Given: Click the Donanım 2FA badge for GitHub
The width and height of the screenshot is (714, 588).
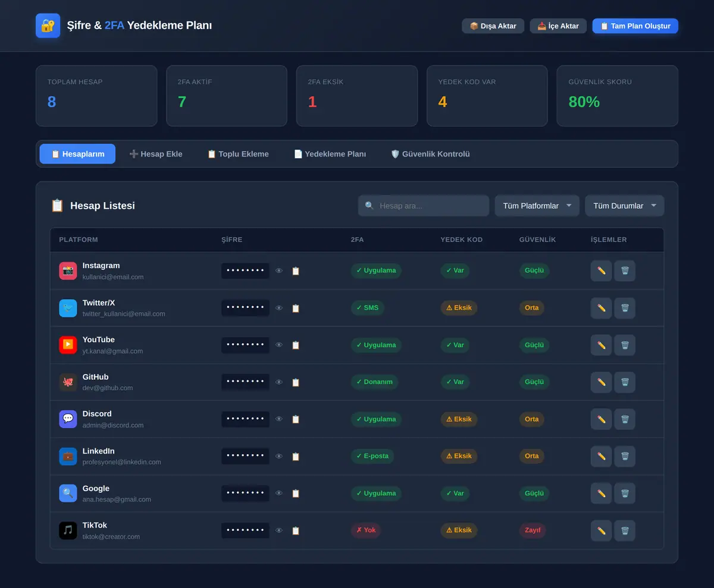Looking at the screenshot, I should coord(374,382).
